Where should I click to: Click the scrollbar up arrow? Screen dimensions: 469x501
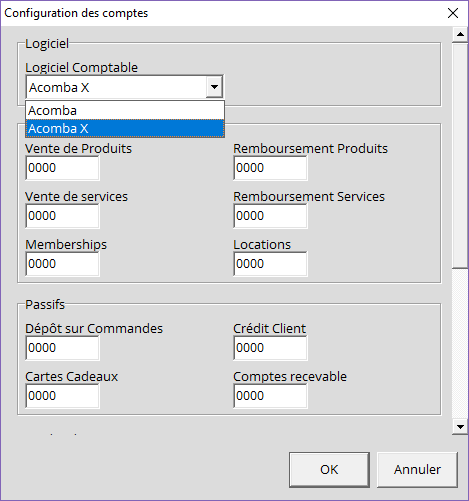click(460, 34)
